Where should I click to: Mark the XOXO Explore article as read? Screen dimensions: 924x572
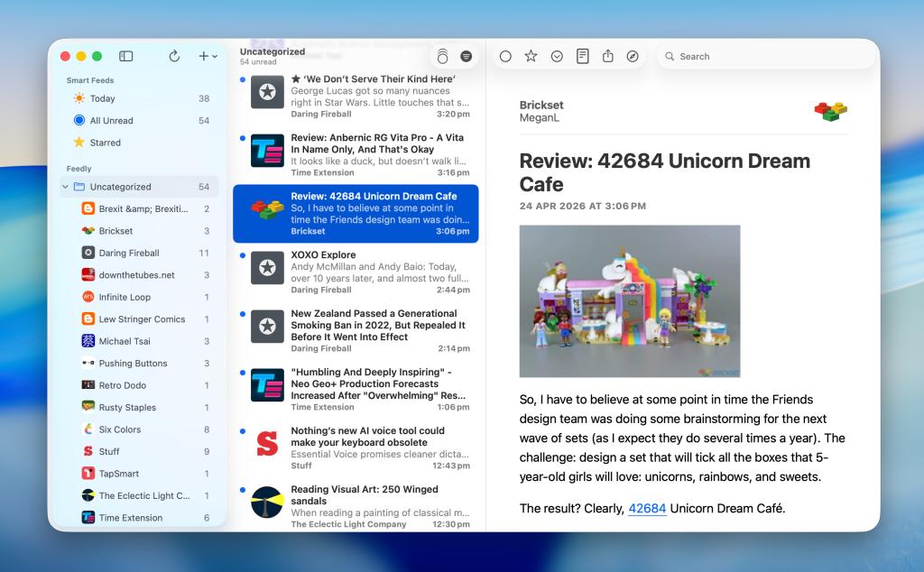[240, 255]
